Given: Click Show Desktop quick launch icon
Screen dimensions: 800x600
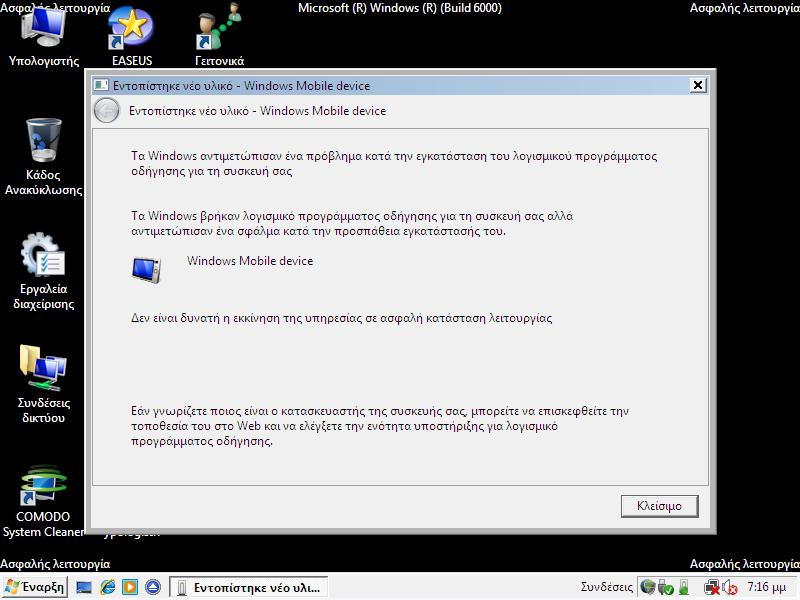Looking at the screenshot, I should (x=84, y=588).
